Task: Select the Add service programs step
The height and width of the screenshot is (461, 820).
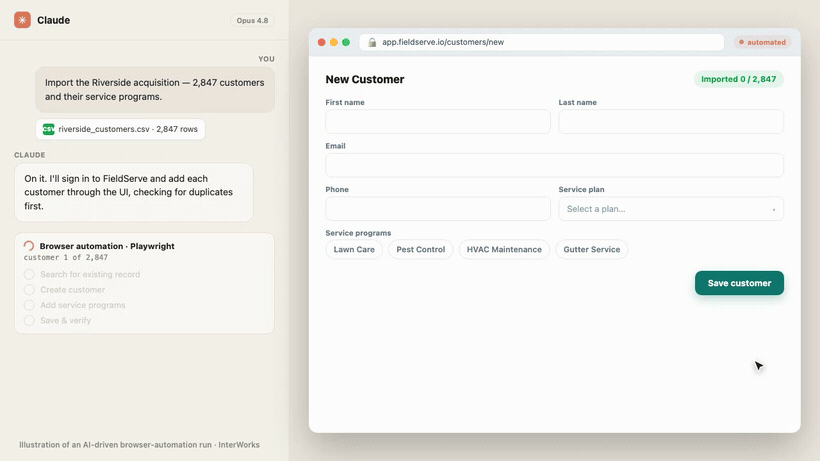Action: tap(75, 305)
